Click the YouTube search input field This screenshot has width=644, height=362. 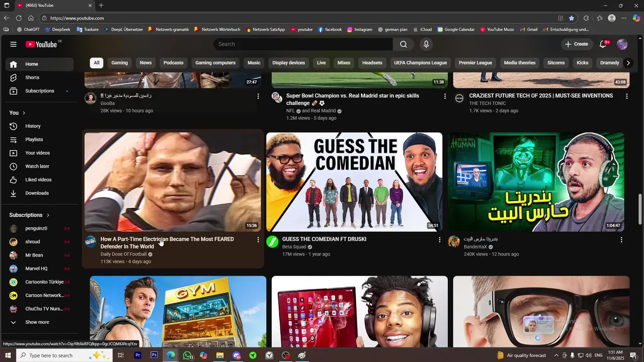[303, 44]
